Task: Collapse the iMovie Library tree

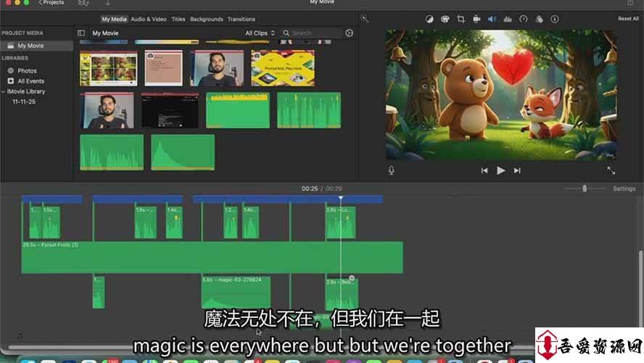Action: click(x=4, y=91)
